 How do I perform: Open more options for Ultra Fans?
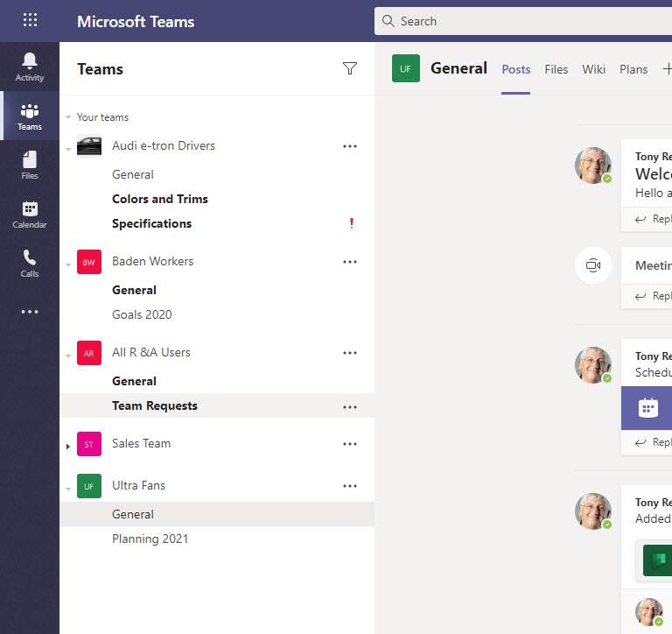click(350, 486)
